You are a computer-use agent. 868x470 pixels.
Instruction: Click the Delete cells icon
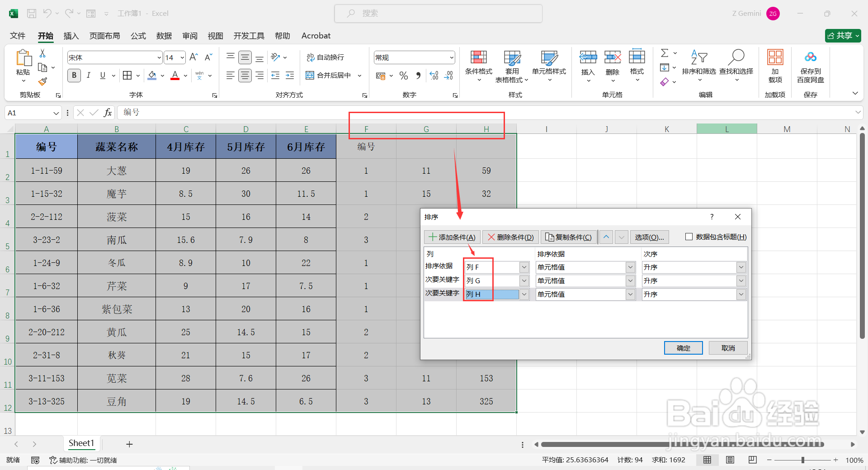613,57
